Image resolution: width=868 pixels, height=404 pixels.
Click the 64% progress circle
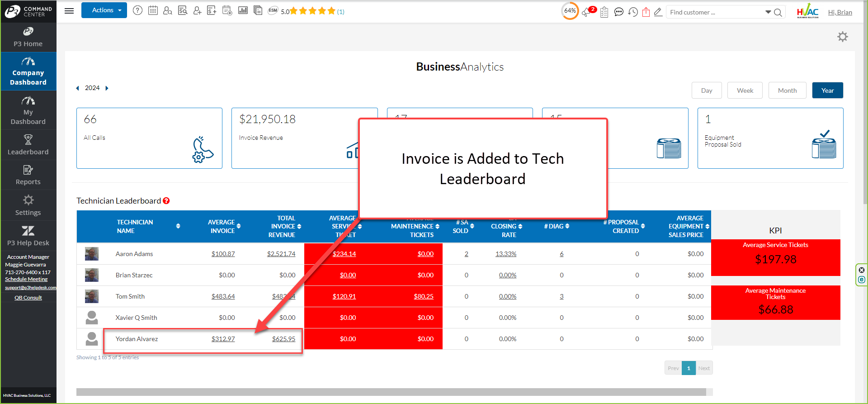570,11
